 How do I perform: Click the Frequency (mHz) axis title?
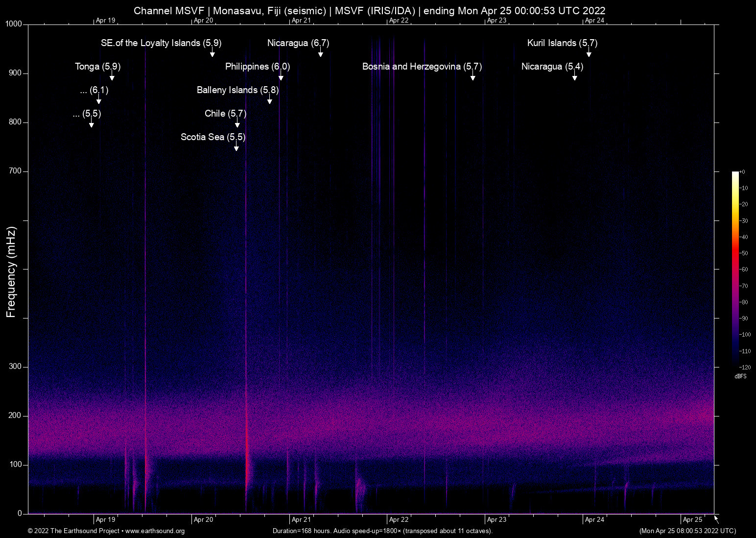pyautogui.click(x=11, y=272)
